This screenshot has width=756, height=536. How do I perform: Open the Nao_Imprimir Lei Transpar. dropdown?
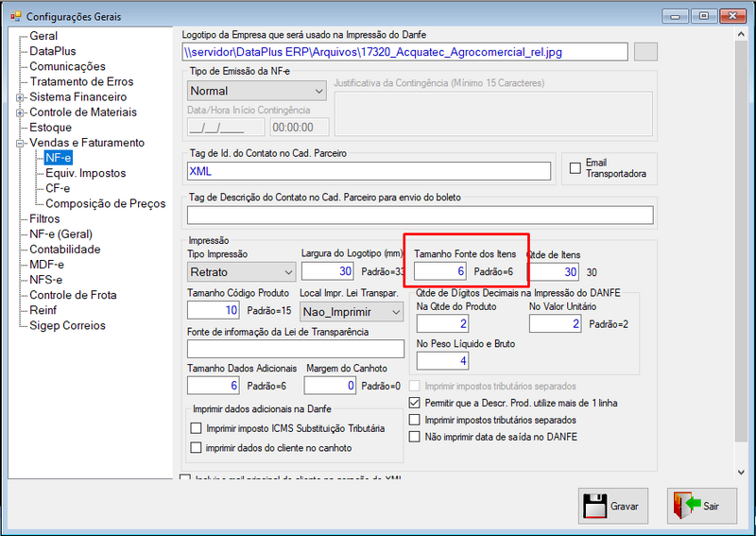click(352, 312)
